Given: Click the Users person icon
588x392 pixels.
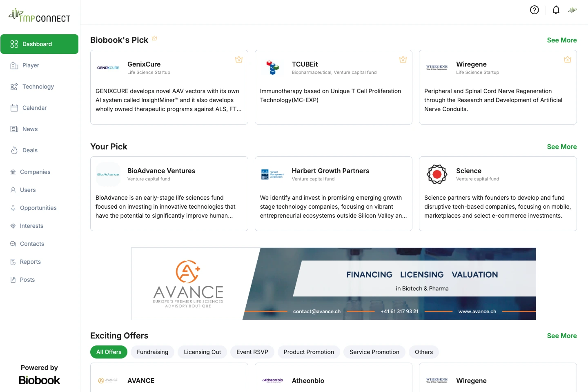Looking at the screenshot, I should pyautogui.click(x=13, y=190).
